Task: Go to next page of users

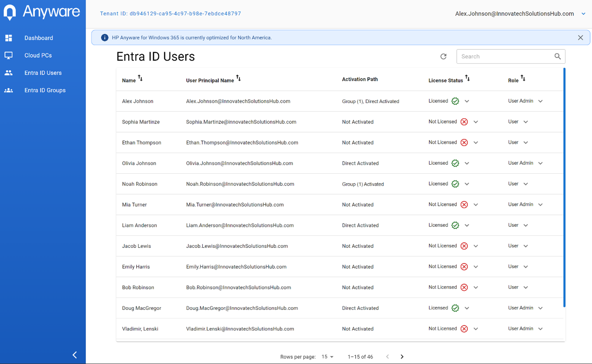Action: click(402, 357)
